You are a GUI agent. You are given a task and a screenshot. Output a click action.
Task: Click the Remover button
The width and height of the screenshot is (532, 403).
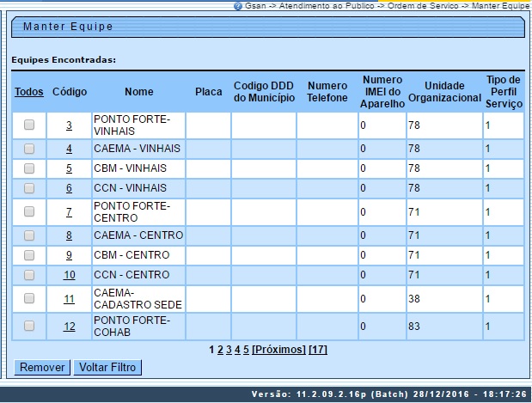42,368
